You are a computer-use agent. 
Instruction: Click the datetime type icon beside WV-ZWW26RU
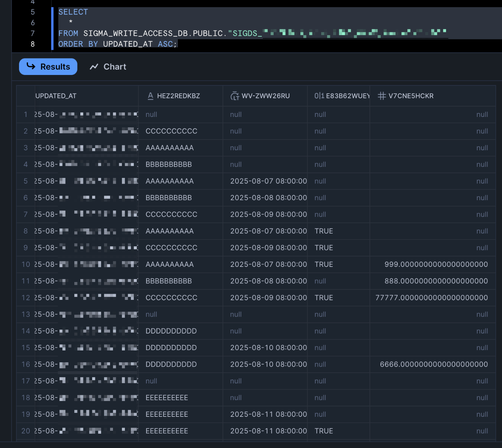(x=235, y=96)
